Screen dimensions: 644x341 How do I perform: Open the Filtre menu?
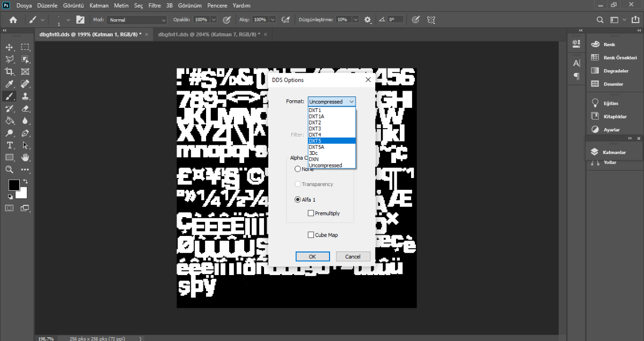pyautogui.click(x=155, y=5)
